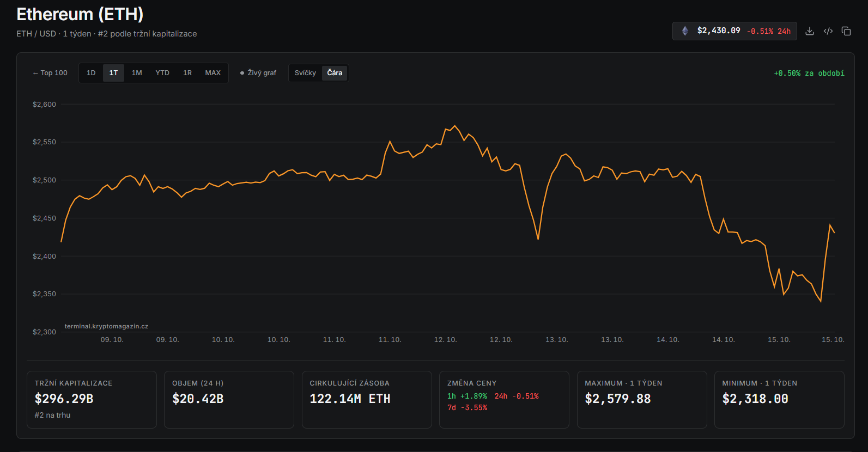The width and height of the screenshot is (868, 452).
Task: Select the 1R yearly range
Action: point(187,73)
